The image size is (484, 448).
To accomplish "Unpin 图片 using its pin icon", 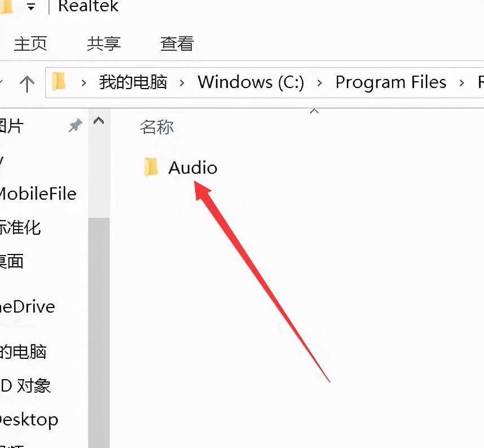I will point(75,125).
